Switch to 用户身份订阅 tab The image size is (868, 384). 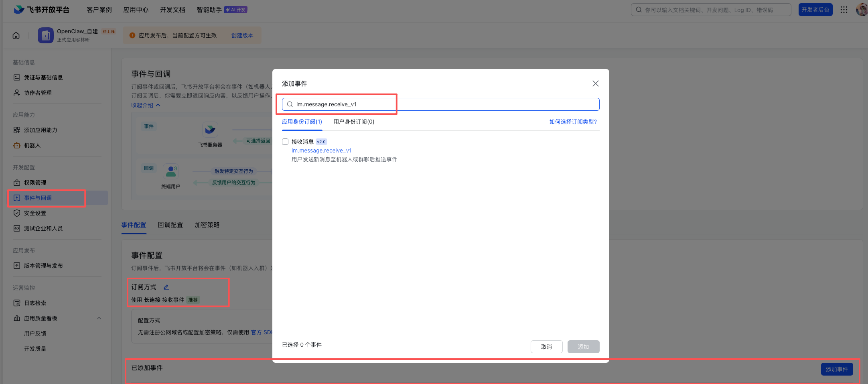[x=354, y=122]
